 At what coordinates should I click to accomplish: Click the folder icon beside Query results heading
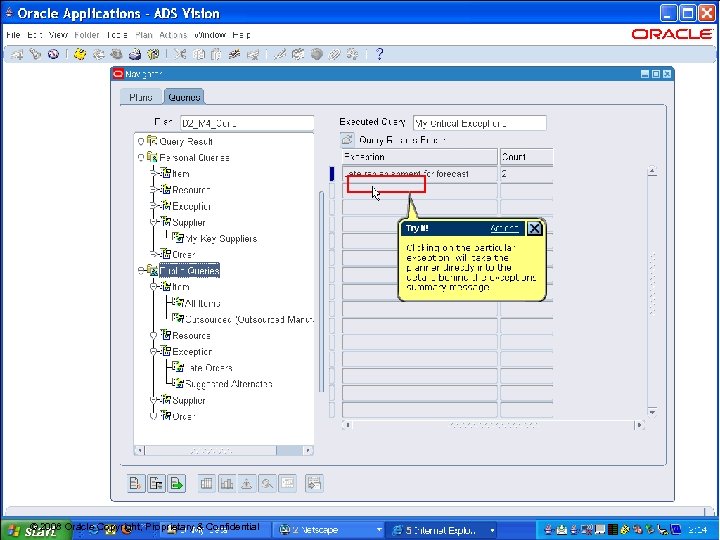coord(347,139)
